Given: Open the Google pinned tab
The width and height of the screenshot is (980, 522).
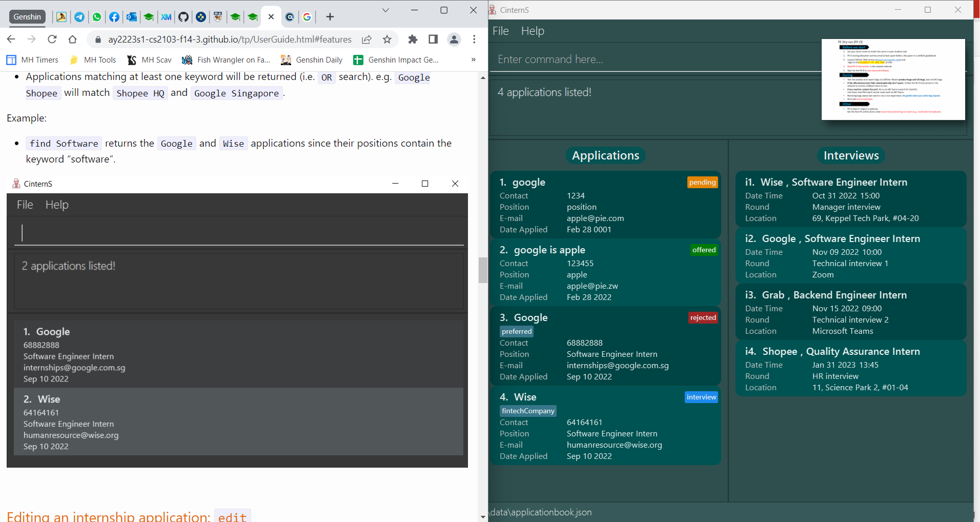Looking at the screenshot, I should (x=307, y=17).
